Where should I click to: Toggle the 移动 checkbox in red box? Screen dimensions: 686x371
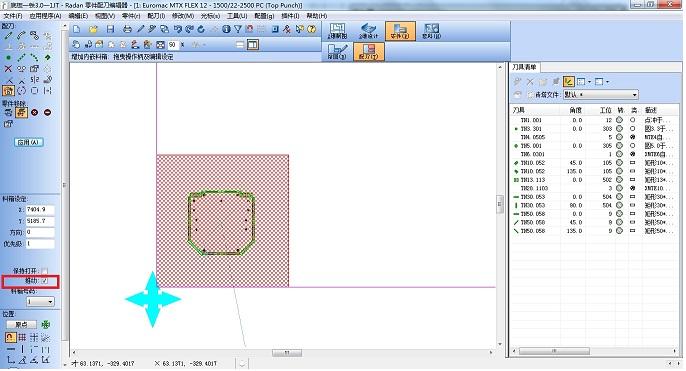click(x=45, y=281)
